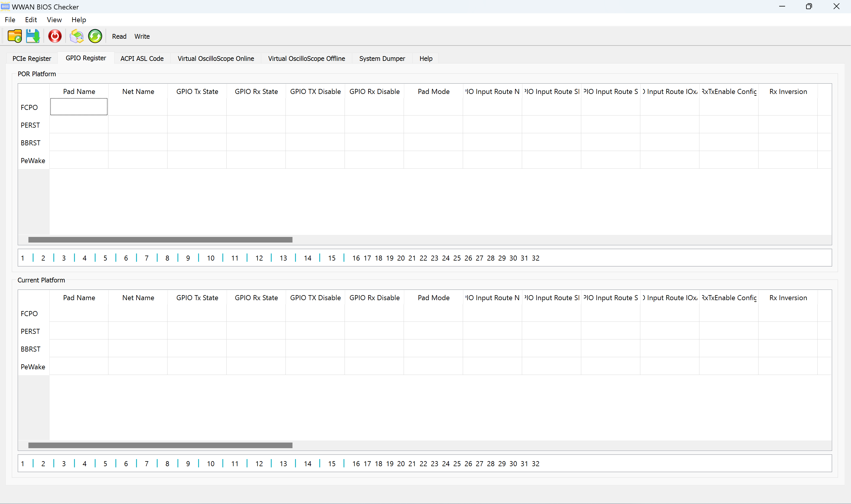The image size is (851, 504).
Task: Click the Rx Inversion header in POR Platform
Action: 788,91
